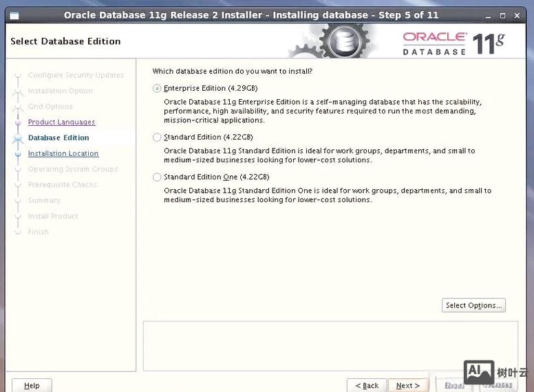The width and height of the screenshot is (534, 392).
Task: Click step marker beside Installation Location
Action: pos(18,154)
